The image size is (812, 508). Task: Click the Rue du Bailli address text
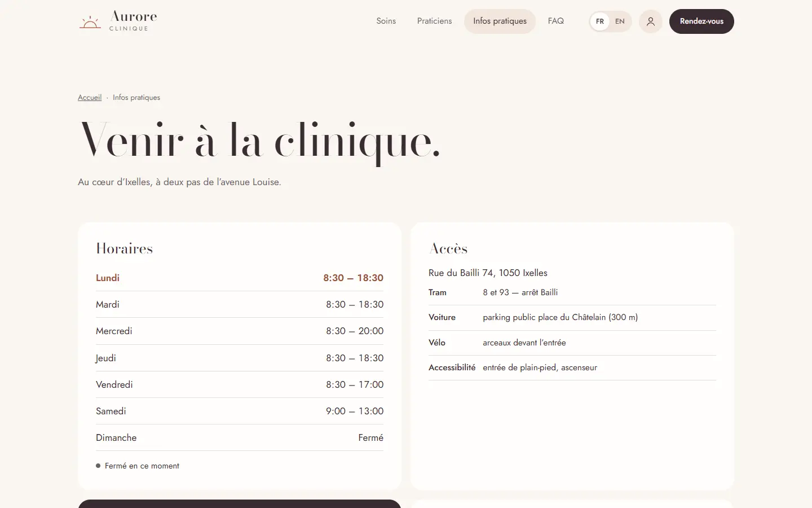(x=488, y=273)
